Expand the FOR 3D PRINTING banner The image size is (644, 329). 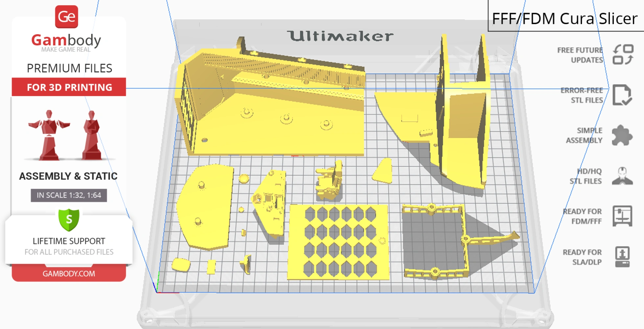tap(68, 87)
